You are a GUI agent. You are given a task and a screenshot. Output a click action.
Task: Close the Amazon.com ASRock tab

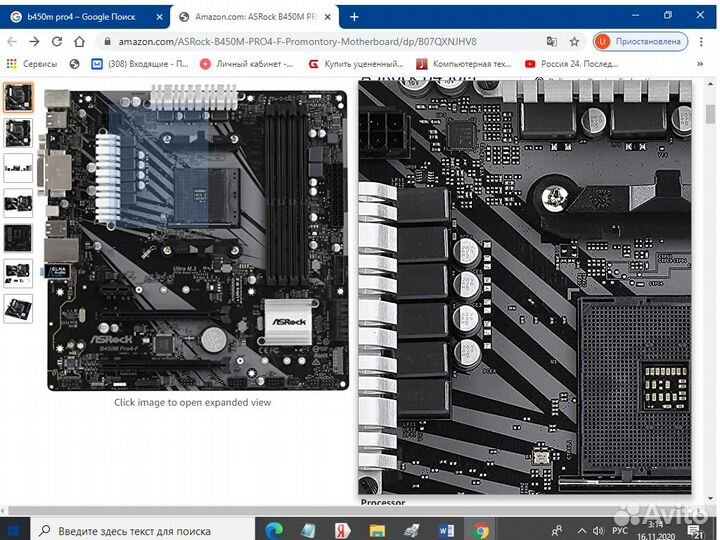(x=327, y=17)
